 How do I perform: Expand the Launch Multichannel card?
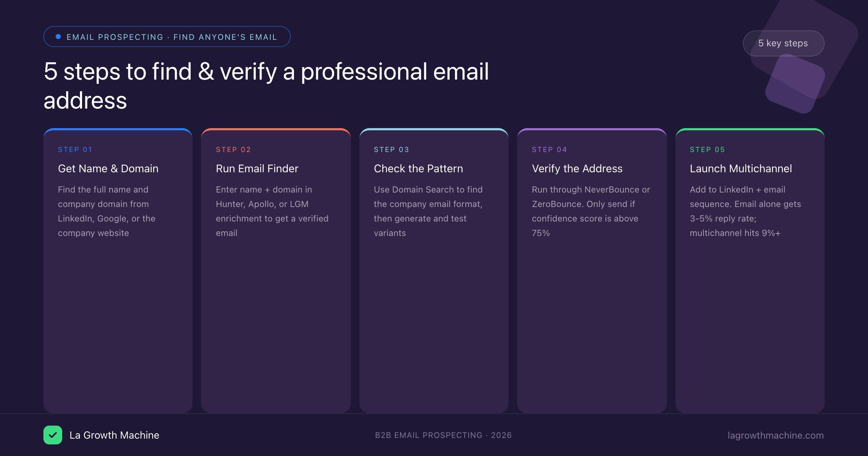click(750, 271)
